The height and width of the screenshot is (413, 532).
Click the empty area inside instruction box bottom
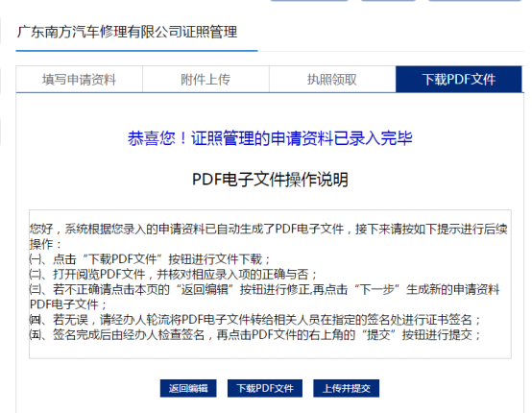point(270,351)
